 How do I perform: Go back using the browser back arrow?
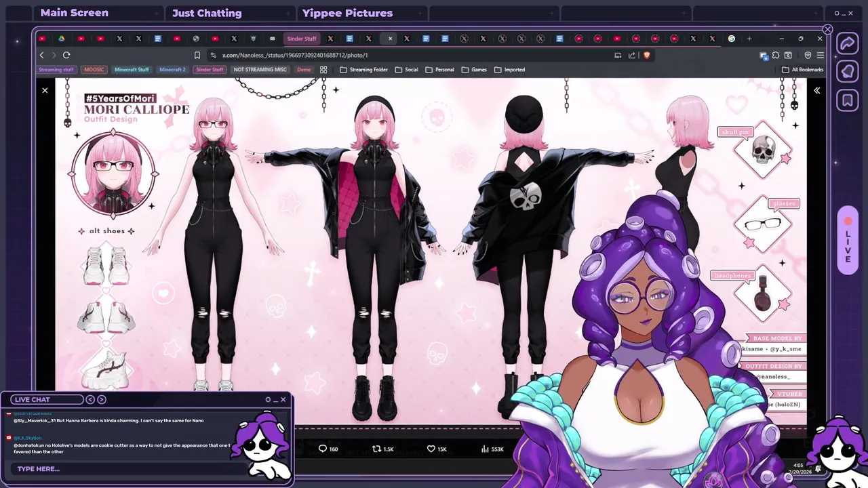click(42, 55)
